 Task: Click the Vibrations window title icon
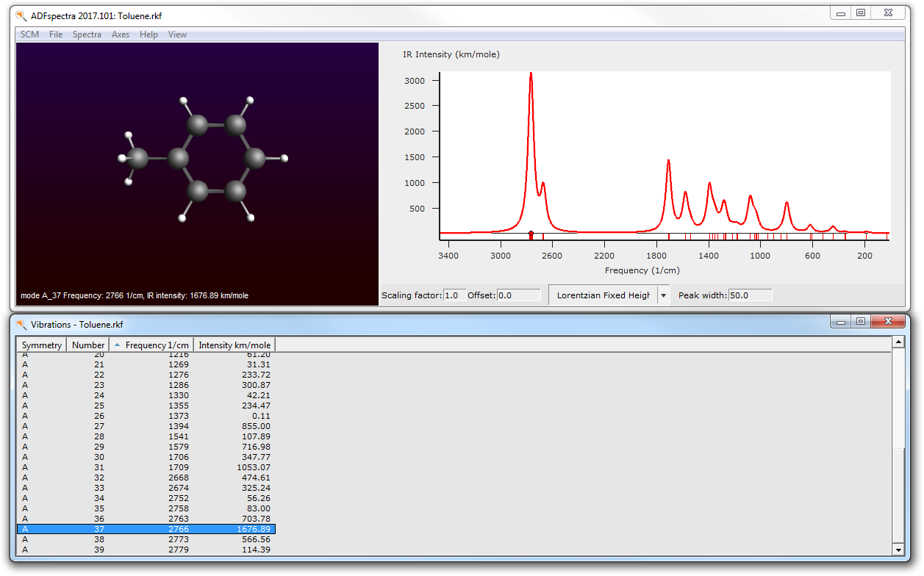pos(21,323)
